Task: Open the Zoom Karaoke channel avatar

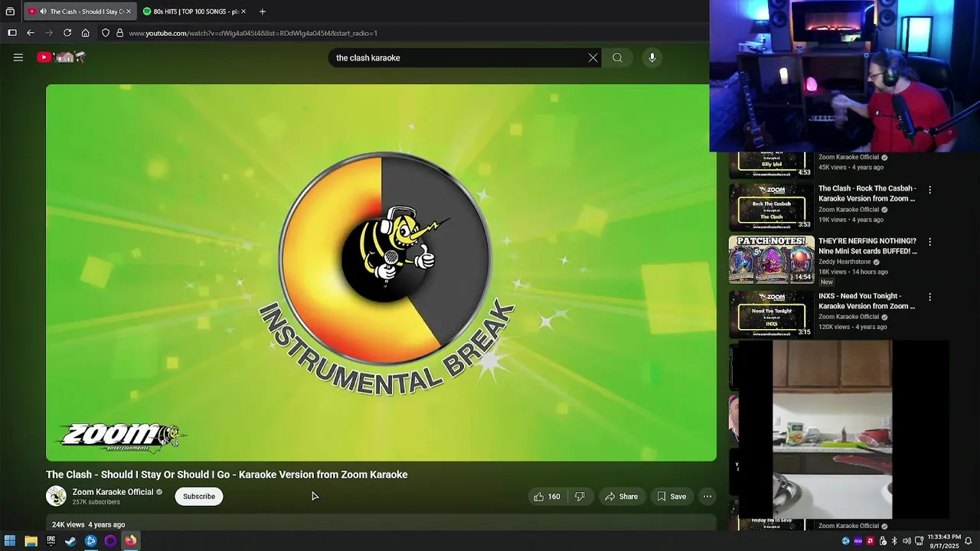Action: pos(56,497)
